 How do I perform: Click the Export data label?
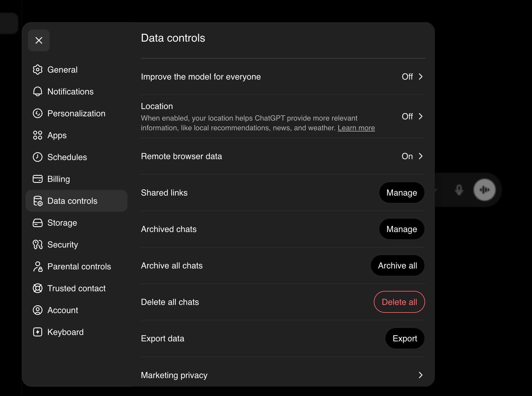pos(163,339)
